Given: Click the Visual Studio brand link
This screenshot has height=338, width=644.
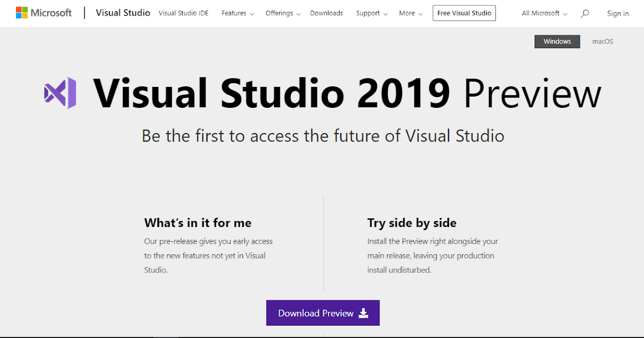Looking at the screenshot, I should pos(123,13).
